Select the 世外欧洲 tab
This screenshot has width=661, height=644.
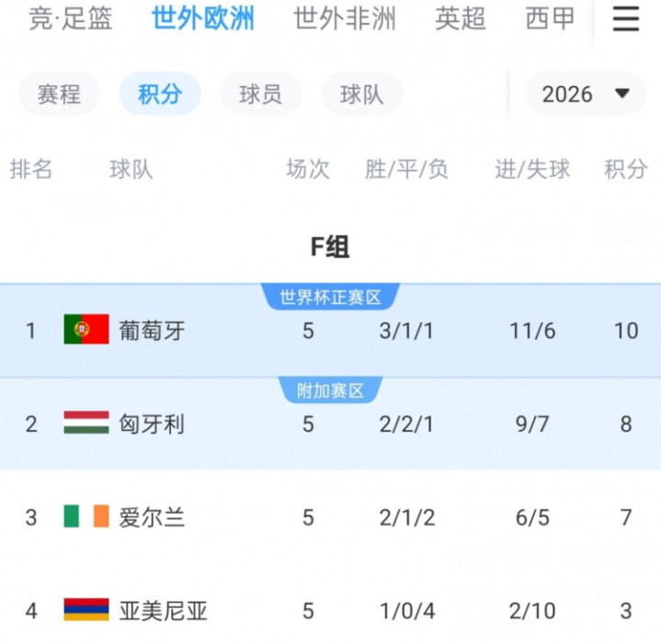tap(203, 18)
